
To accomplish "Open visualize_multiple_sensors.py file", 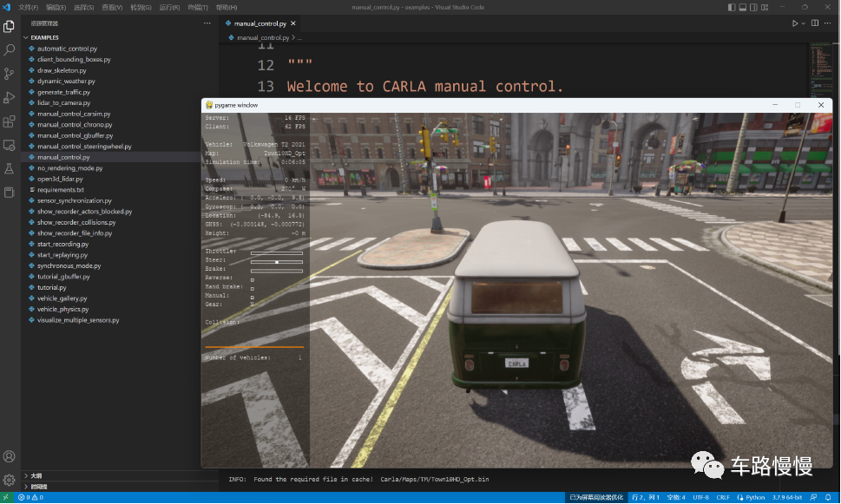I will click(x=78, y=320).
